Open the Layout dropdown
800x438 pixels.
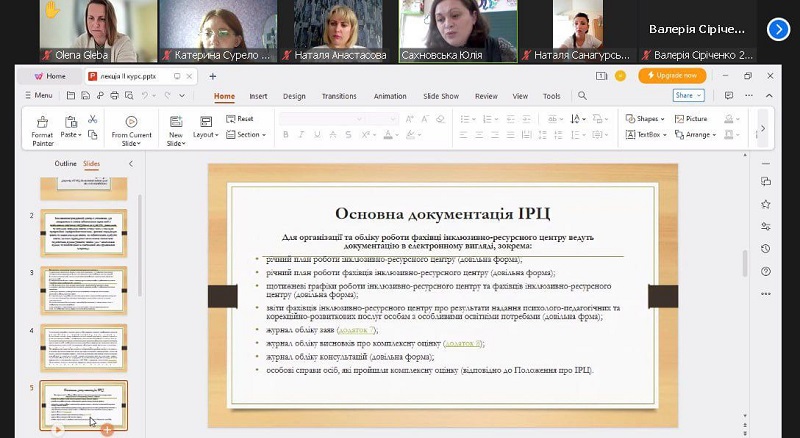click(206, 134)
